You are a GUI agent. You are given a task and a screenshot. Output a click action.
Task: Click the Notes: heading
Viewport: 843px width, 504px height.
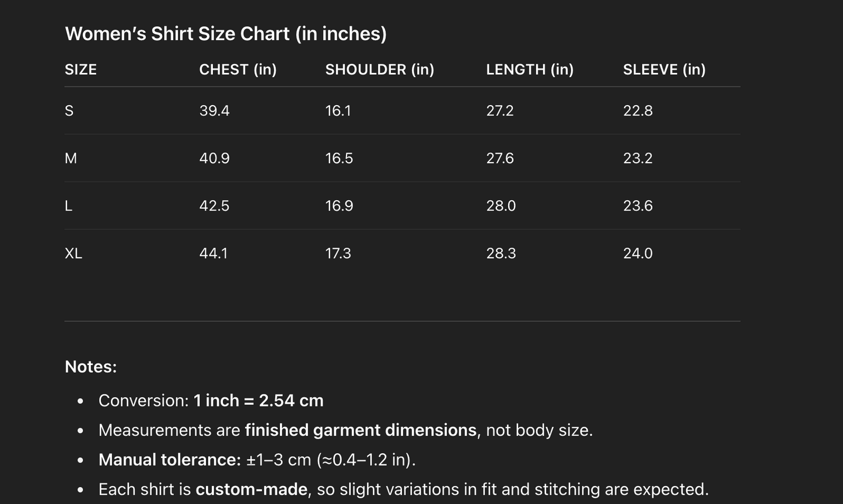tap(90, 366)
